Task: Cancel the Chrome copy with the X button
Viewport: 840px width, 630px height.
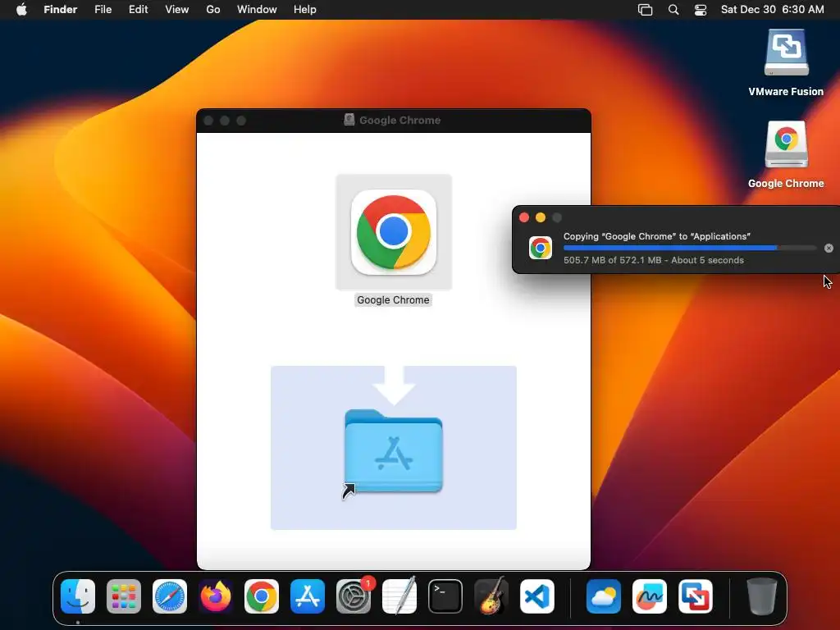Action: (x=829, y=248)
